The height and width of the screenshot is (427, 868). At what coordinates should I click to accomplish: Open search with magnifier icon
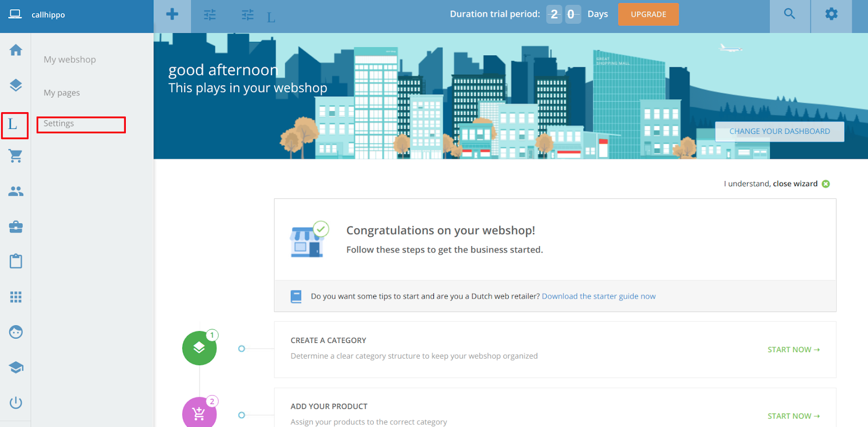click(x=789, y=14)
